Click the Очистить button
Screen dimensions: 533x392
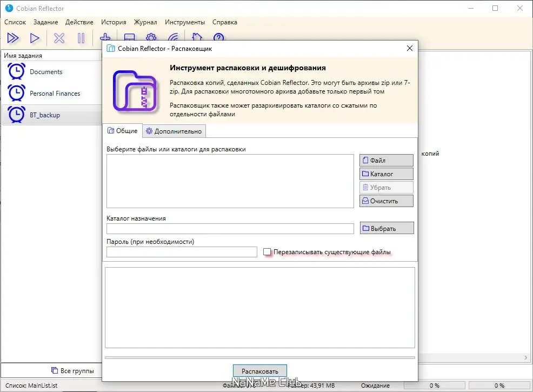[x=386, y=201]
